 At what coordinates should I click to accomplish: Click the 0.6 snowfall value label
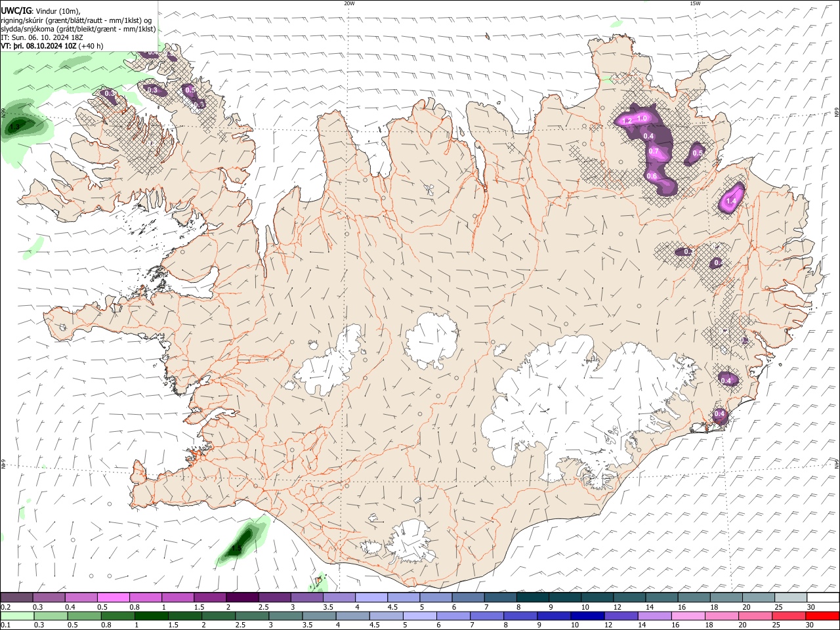pos(652,176)
